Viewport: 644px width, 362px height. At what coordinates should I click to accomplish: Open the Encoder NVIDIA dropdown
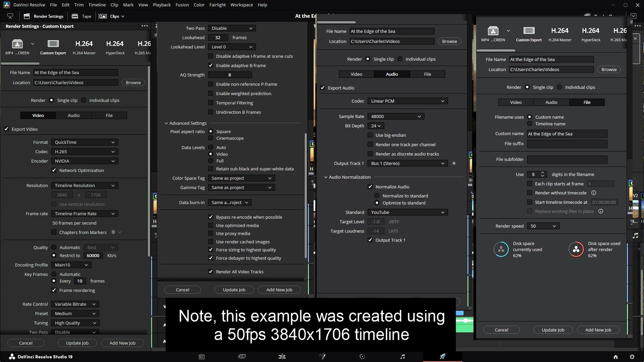(85, 161)
